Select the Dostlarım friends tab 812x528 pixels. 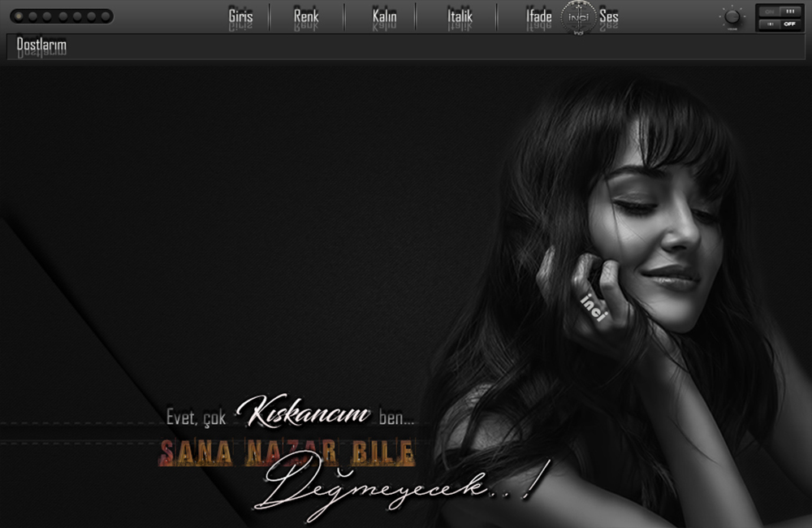(41, 46)
